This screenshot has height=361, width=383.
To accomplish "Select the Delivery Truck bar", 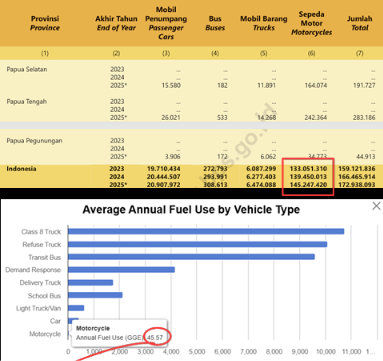I will click(x=91, y=283).
